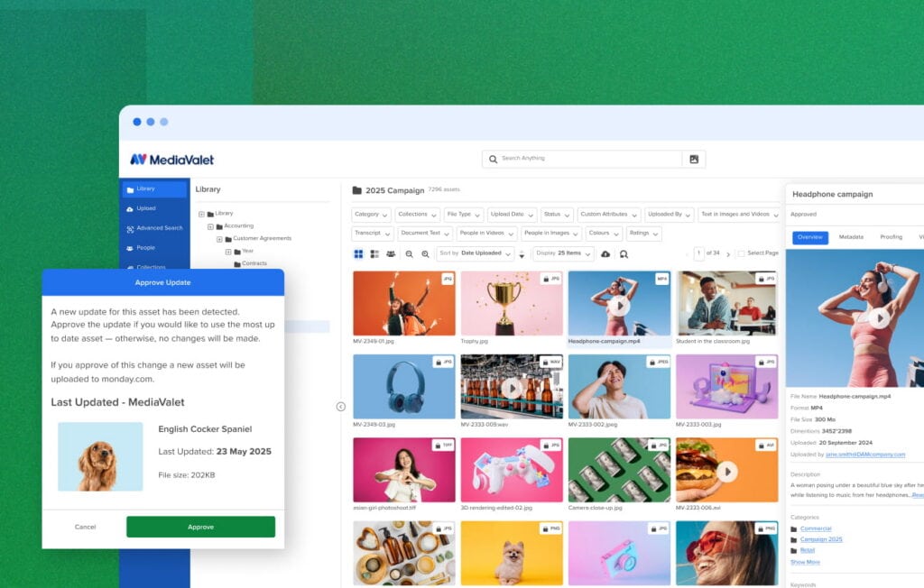Screen dimensions: 924x588
Task: Switch to grid view layout
Action: click(358, 254)
